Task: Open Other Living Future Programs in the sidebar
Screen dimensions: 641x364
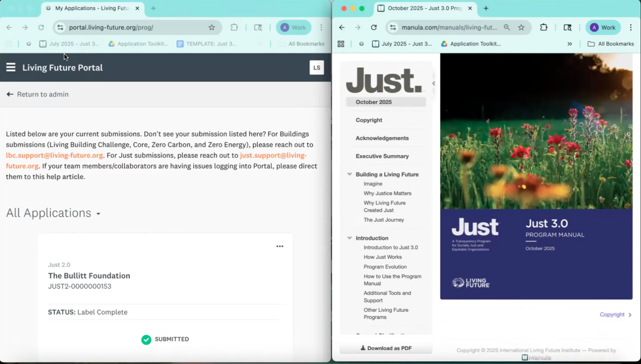Action: [386, 314]
